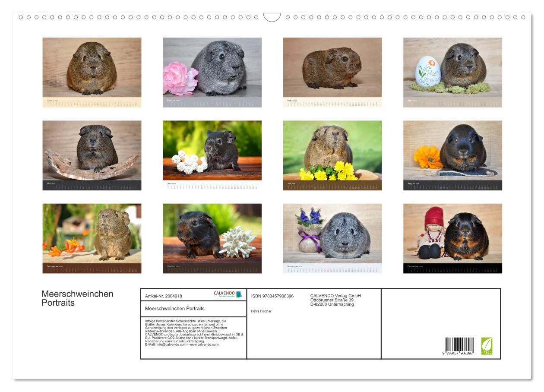Click the Artikel-Nr. 2004918 label
The width and height of the screenshot is (544, 392).
click(164, 296)
